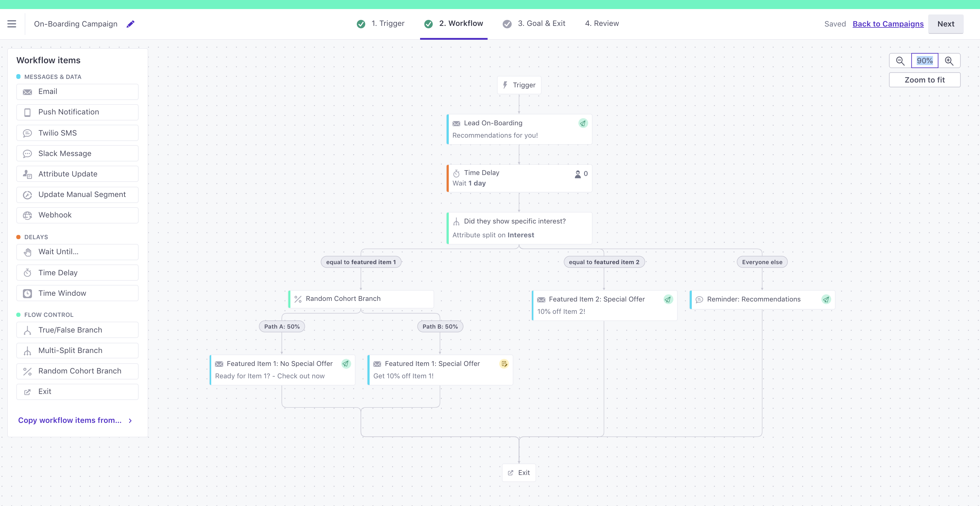Click the Next button
This screenshot has height=506, width=980.
point(945,24)
